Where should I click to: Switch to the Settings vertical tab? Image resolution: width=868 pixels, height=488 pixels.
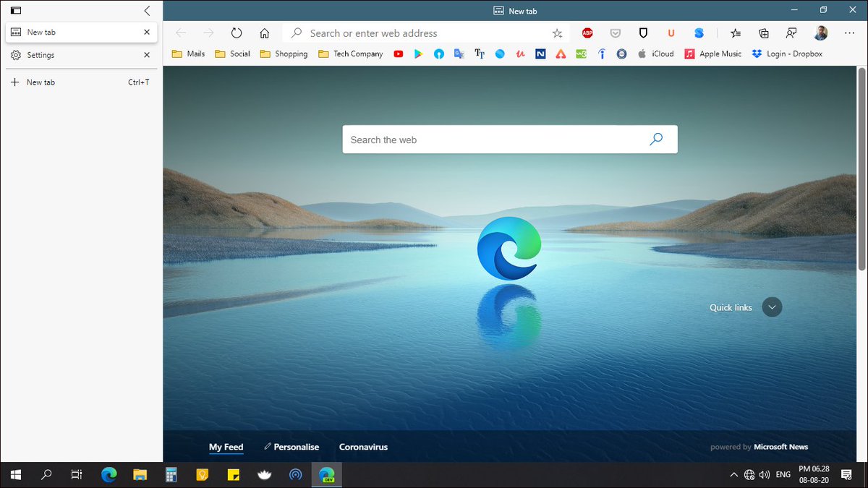tap(82, 55)
